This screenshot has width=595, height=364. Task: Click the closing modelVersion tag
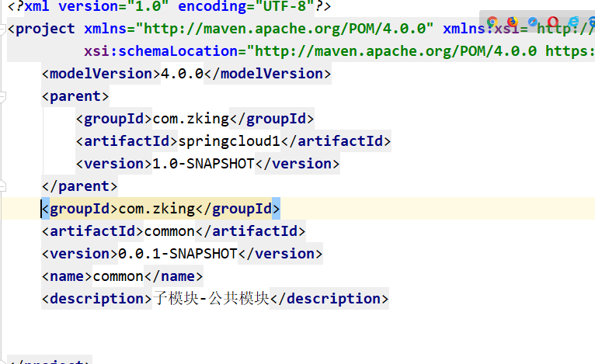(x=267, y=74)
